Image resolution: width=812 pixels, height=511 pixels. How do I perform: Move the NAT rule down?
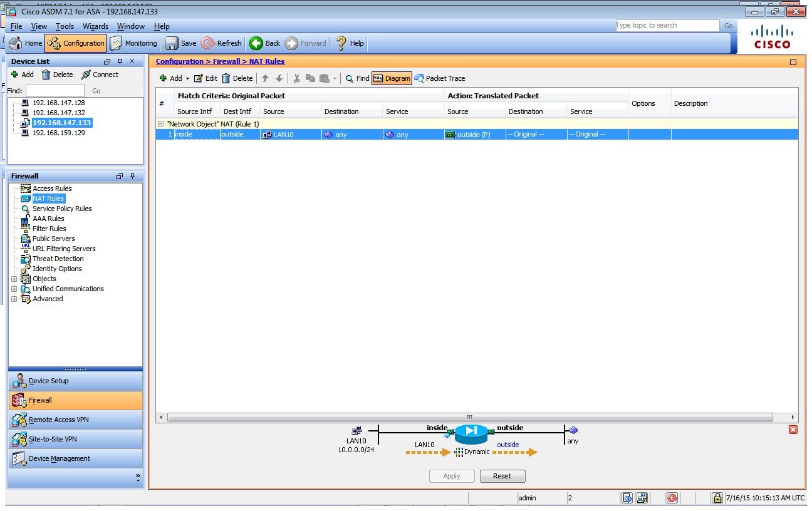(x=279, y=78)
